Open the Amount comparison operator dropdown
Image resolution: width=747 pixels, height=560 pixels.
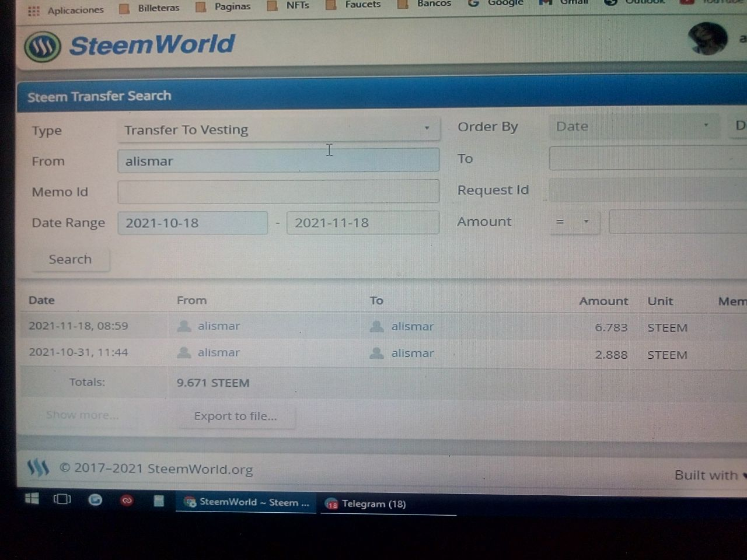click(574, 222)
